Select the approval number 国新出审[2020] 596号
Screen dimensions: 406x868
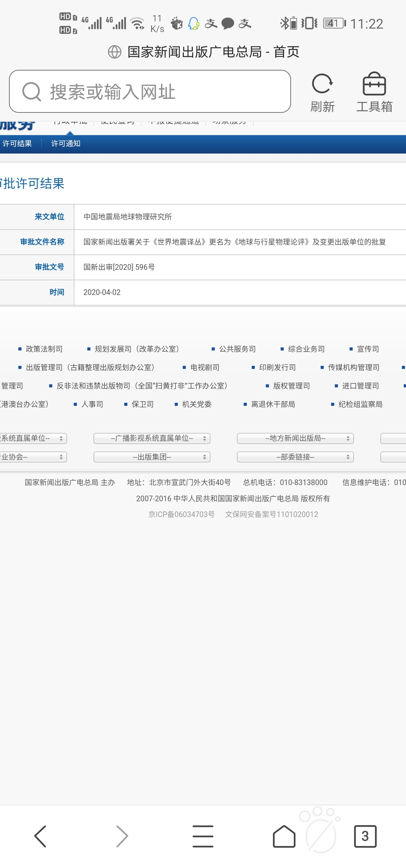119,267
